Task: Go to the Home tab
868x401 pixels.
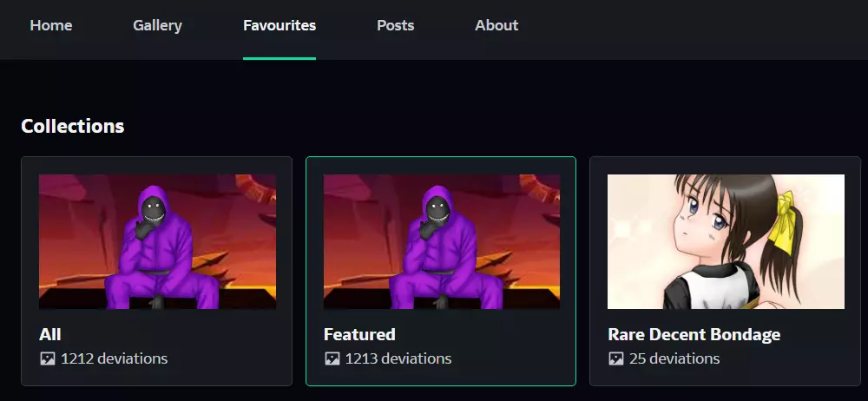Action: (51, 25)
